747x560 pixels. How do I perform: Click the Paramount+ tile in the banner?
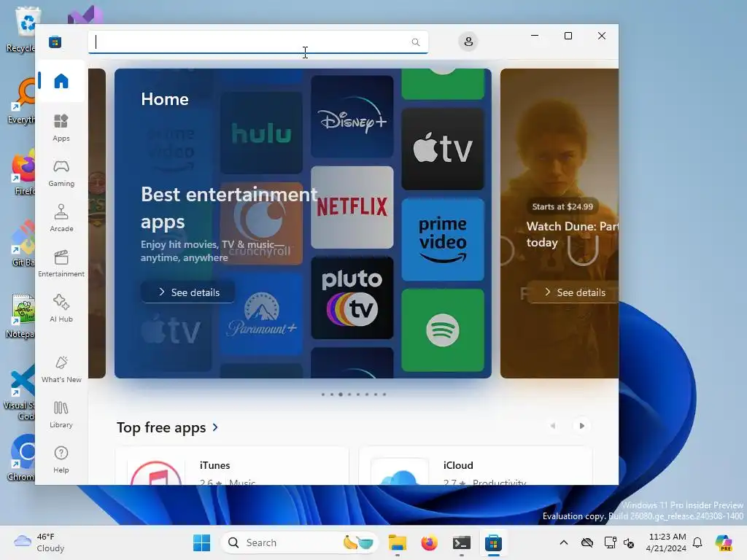click(261, 314)
